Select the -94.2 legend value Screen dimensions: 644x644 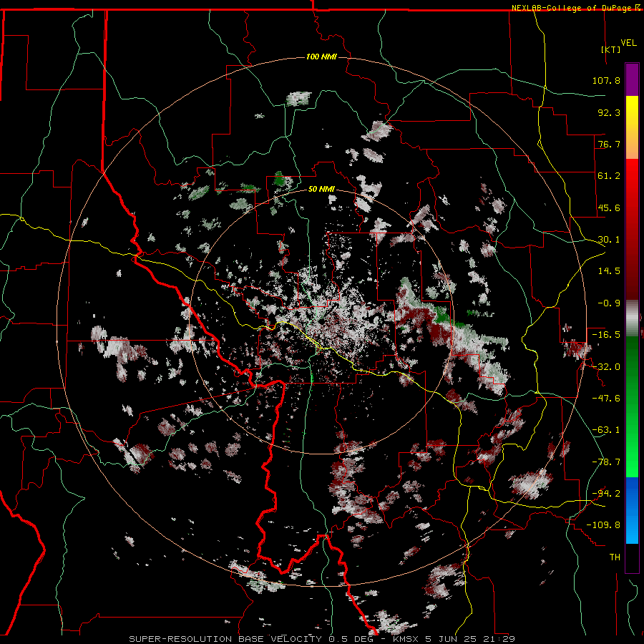606,494
